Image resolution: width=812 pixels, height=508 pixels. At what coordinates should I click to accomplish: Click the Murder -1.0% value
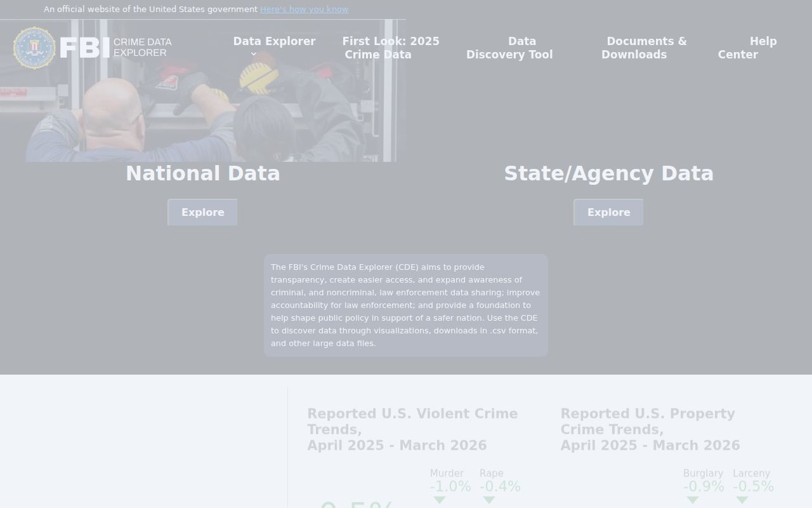pos(450,486)
